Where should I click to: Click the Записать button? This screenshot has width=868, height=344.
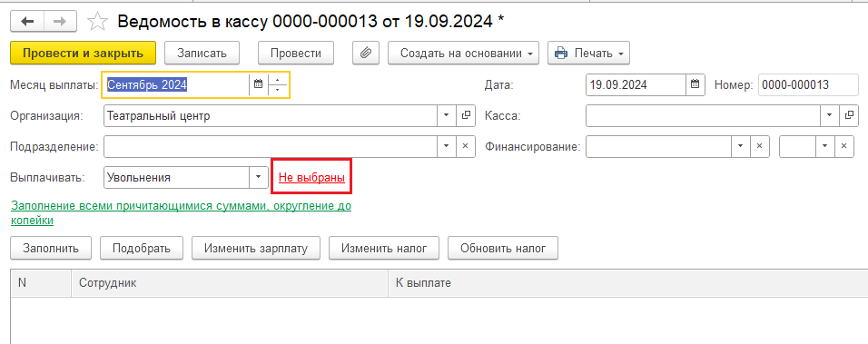[202, 54]
